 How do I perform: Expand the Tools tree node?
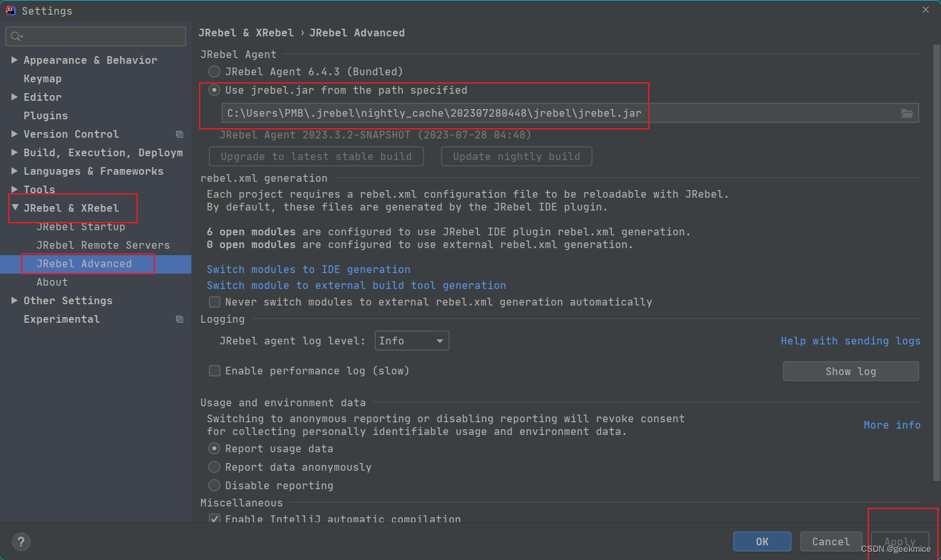click(14, 189)
